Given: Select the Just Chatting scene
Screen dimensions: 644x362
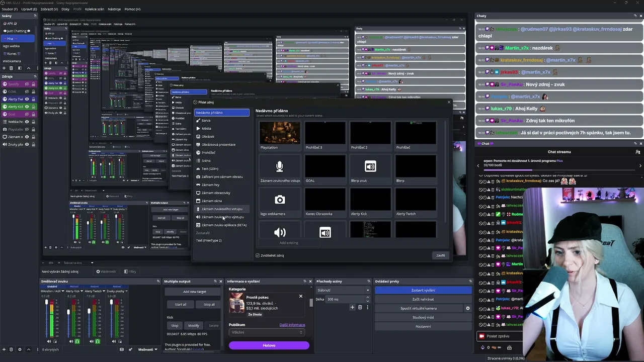Looking at the screenshot, I should click(17, 31).
